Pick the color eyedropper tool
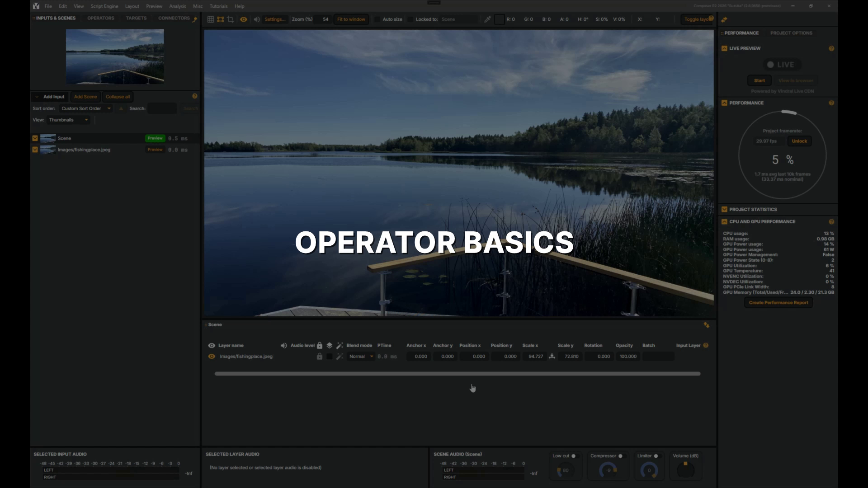Screen dimensions: 868x488 487,19
